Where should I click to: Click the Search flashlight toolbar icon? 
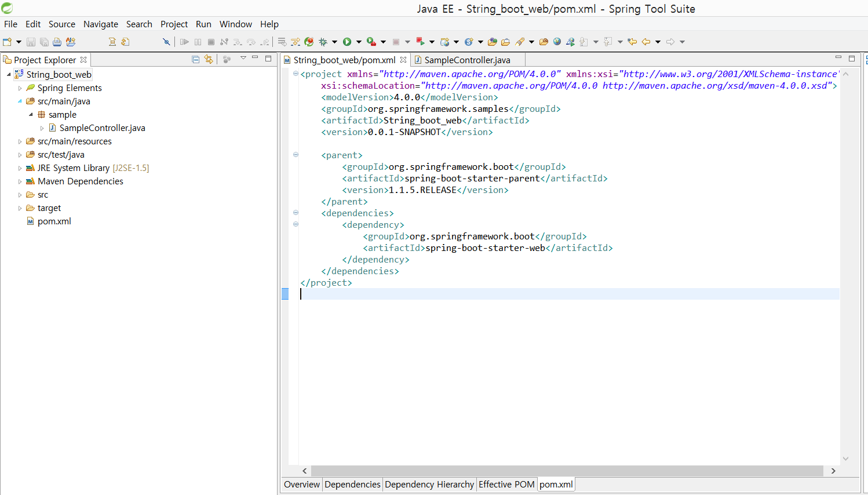pos(520,42)
